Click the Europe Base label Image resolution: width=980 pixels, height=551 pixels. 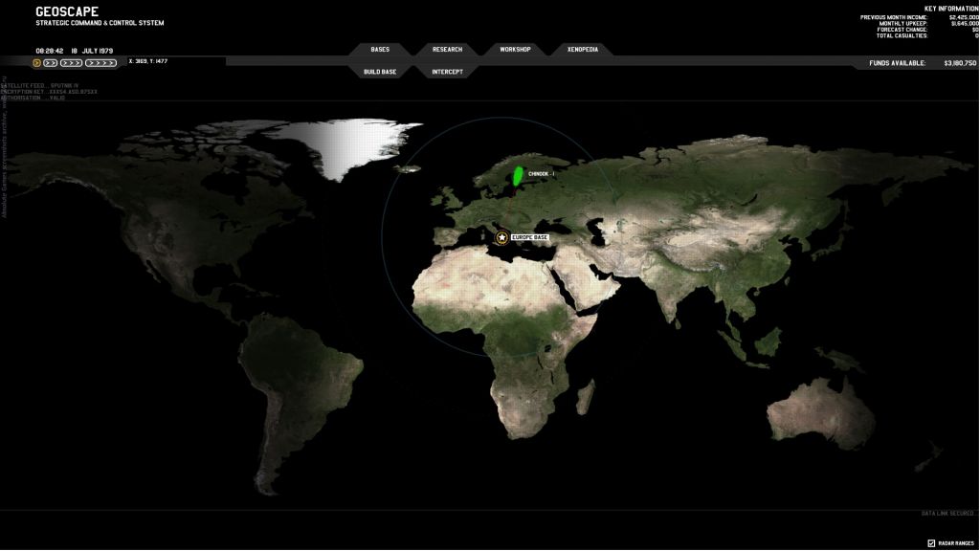530,237
